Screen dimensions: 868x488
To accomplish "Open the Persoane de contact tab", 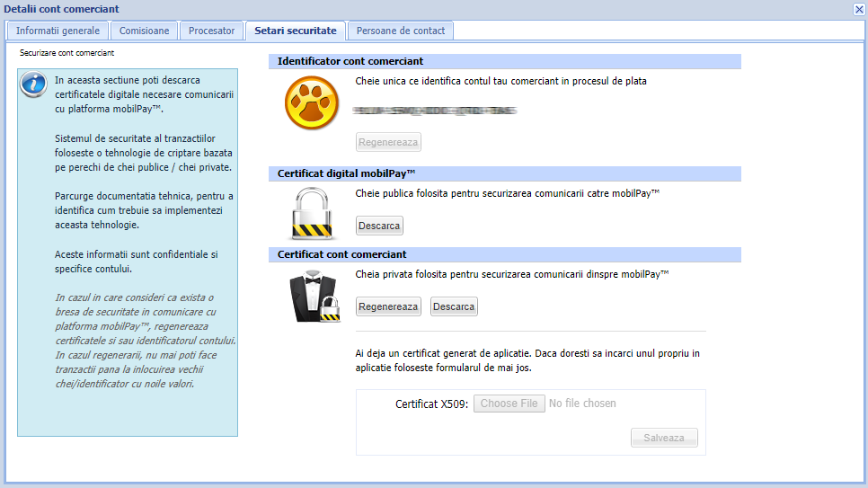I will coord(400,31).
